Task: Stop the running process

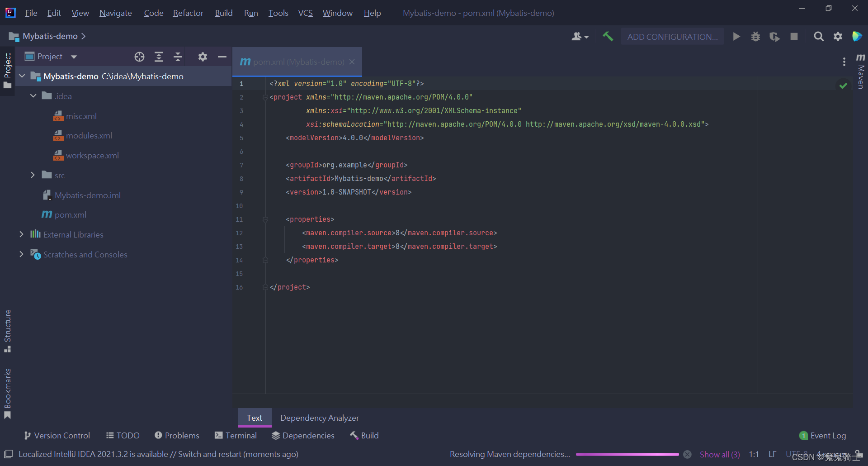Action: 794,37
